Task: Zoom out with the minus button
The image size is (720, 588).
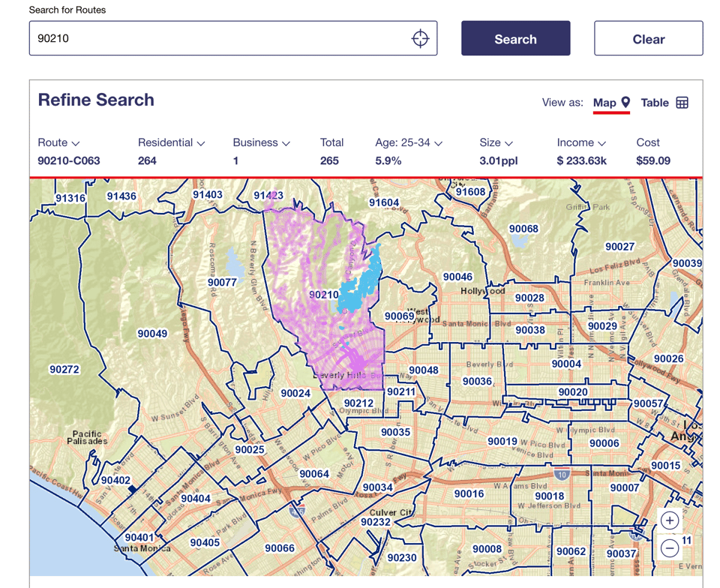Action: coord(670,548)
